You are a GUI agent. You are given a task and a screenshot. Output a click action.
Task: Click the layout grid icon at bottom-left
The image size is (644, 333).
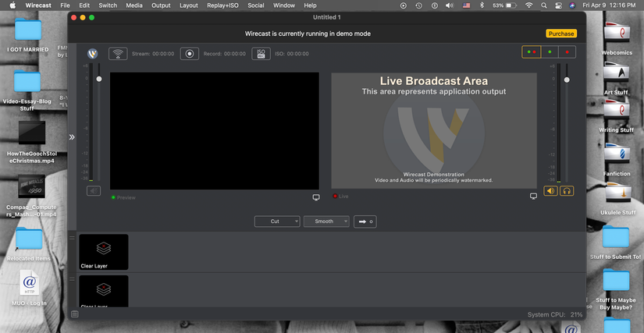[x=75, y=314]
